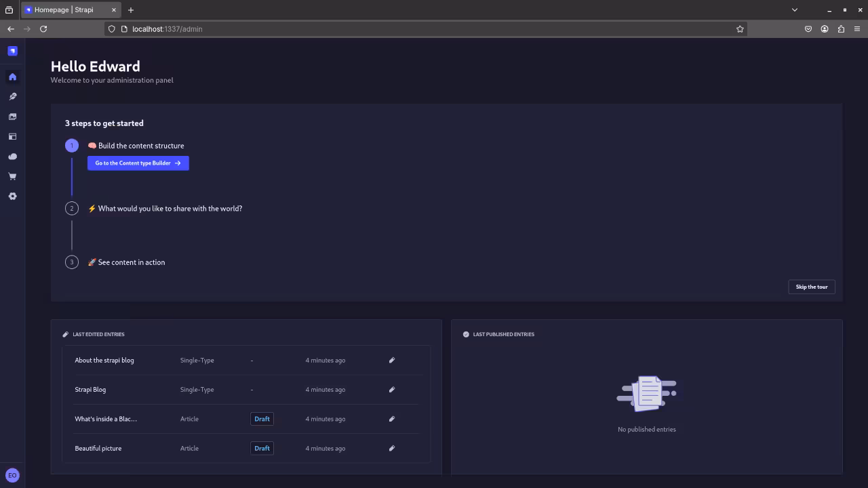Viewport: 868px width, 488px height.
Task: Bookmark this page with star icon
Action: click(740, 29)
